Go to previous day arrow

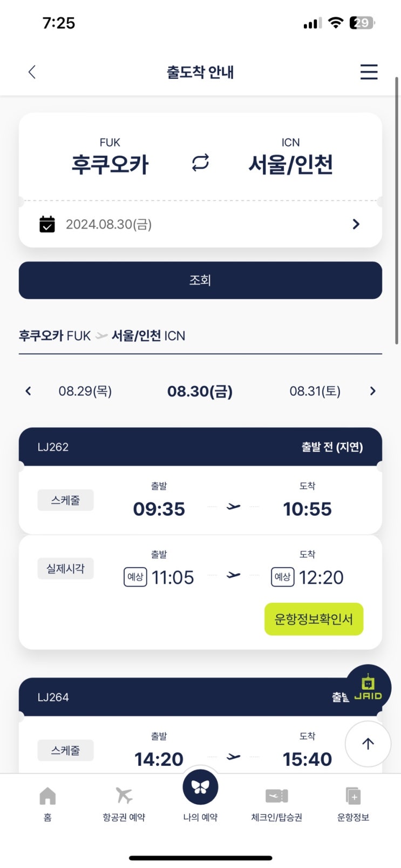tap(29, 391)
